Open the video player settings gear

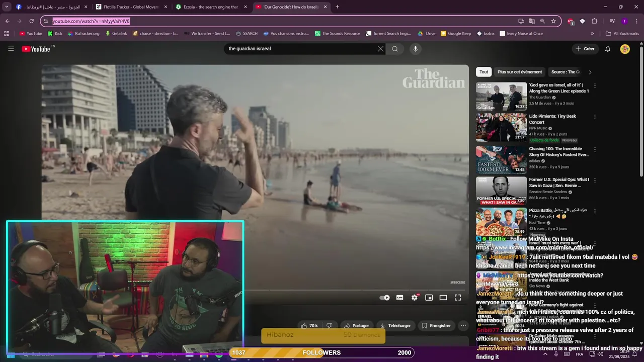point(415,298)
